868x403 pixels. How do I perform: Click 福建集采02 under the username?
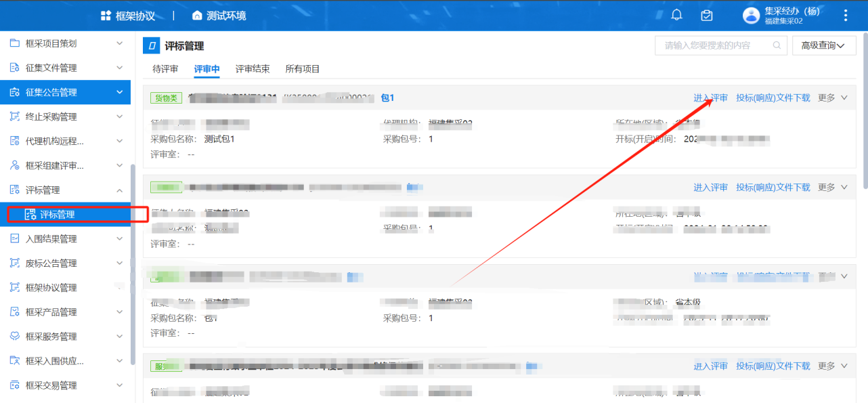point(783,21)
